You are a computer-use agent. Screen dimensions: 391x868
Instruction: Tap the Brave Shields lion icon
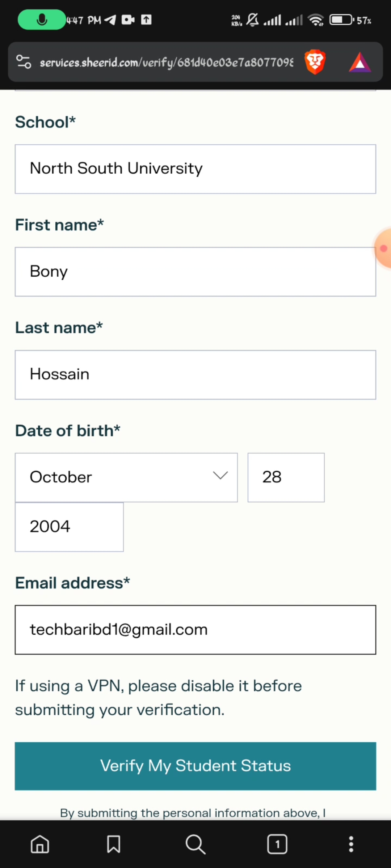click(x=315, y=62)
